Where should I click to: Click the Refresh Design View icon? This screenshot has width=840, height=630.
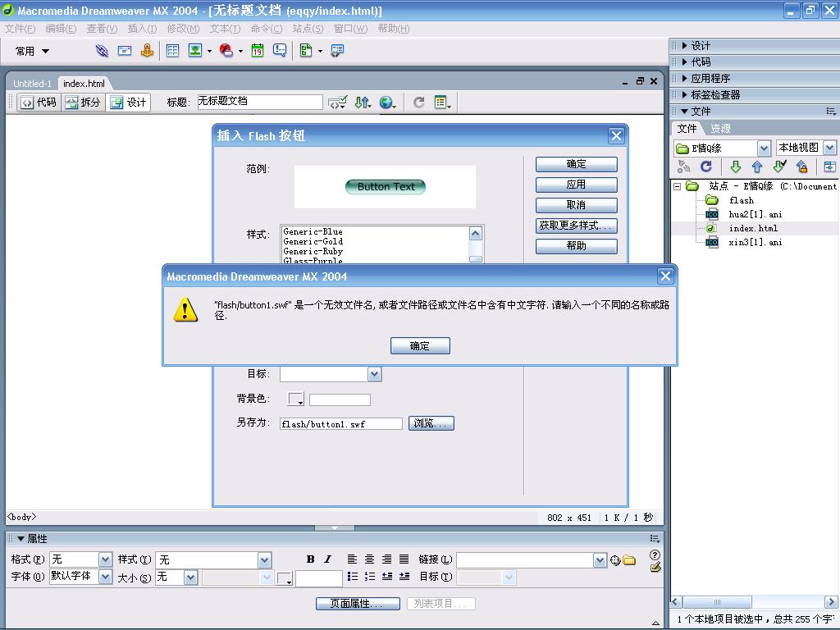click(419, 102)
